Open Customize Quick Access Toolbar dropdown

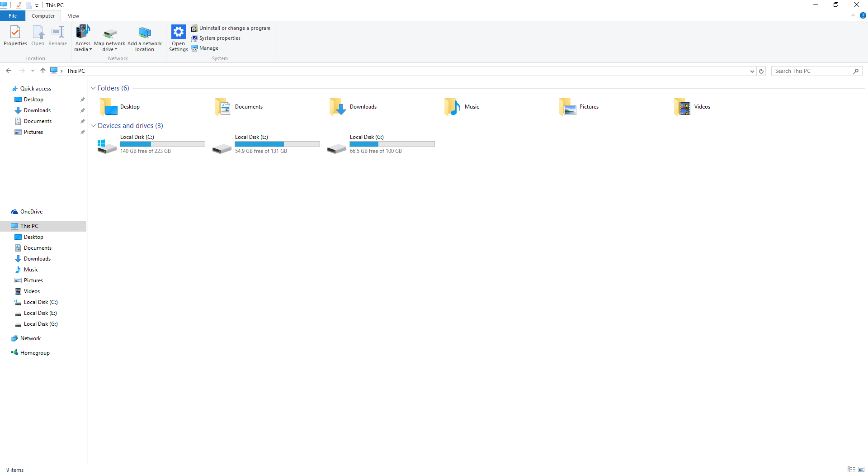37,5
